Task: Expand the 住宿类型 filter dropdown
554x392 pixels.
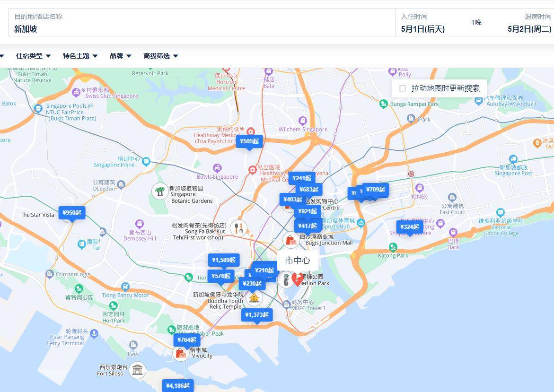Action: tap(33, 56)
